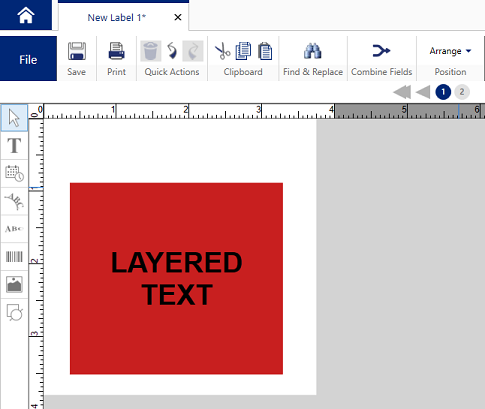Click the Print label text
The height and width of the screenshot is (409, 485).
click(116, 72)
